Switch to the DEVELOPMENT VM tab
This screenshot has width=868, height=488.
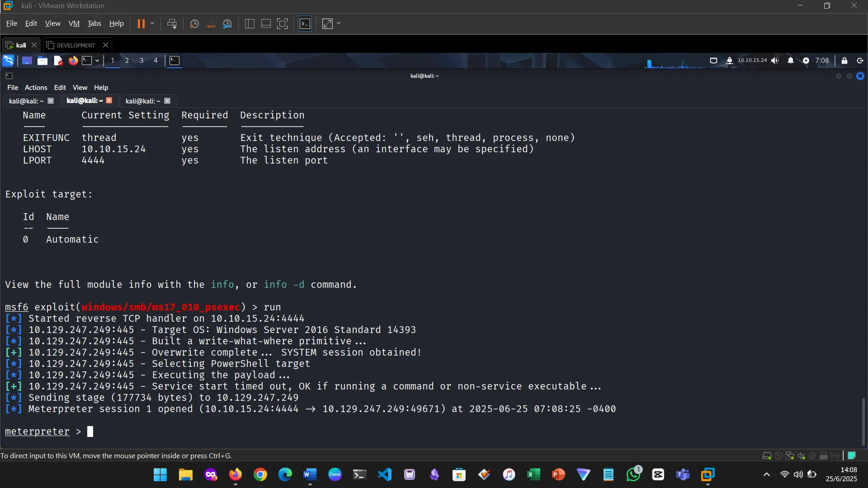coord(75,45)
